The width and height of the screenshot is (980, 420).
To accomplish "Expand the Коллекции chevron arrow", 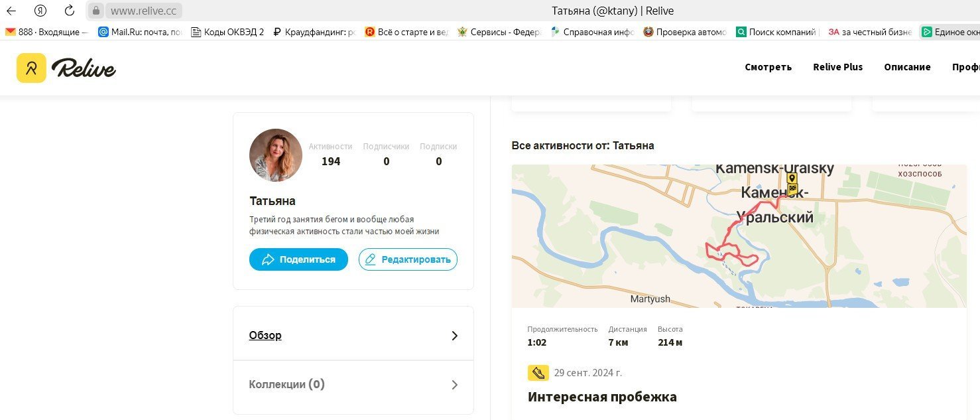I will [454, 385].
